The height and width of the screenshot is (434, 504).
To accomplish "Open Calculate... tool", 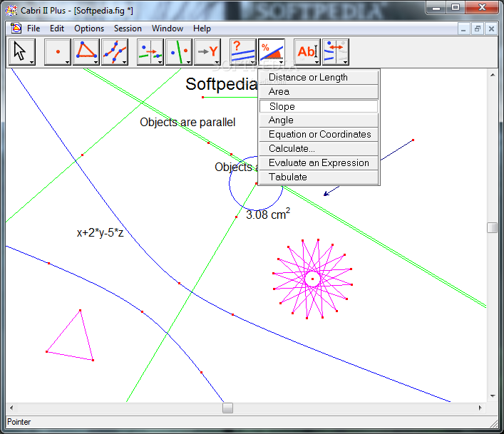I will [x=319, y=149].
